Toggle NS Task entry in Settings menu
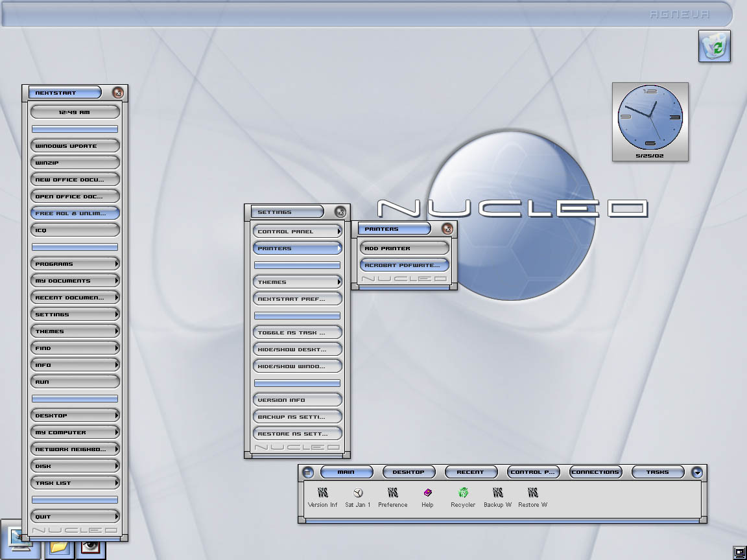This screenshot has width=747, height=560. click(297, 332)
